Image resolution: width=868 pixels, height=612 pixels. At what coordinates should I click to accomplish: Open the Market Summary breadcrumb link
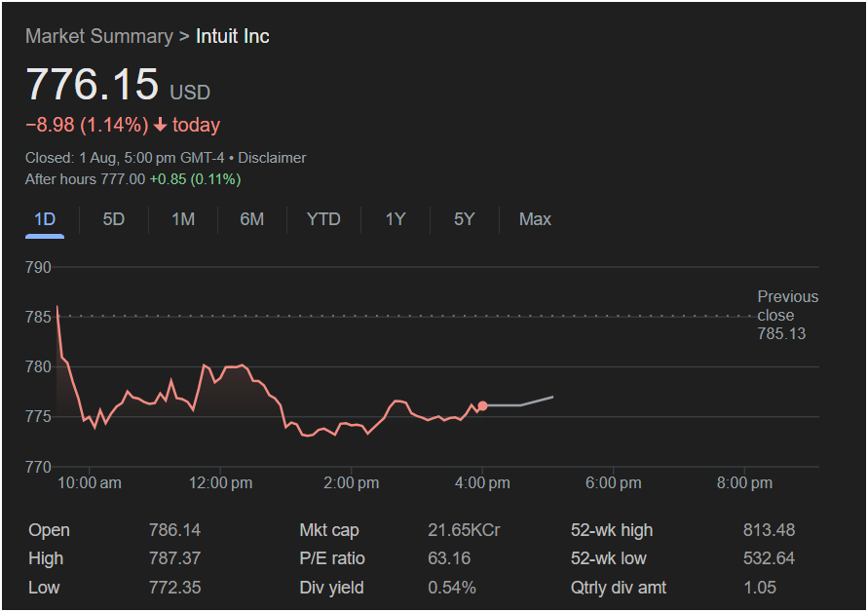[x=99, y=37]
